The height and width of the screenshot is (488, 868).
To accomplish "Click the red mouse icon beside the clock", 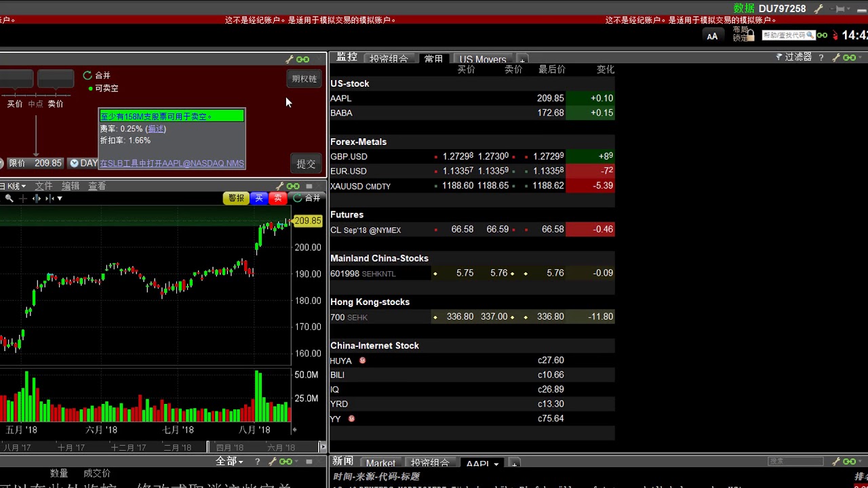I will pyautogui.click(x=835, y=35).
